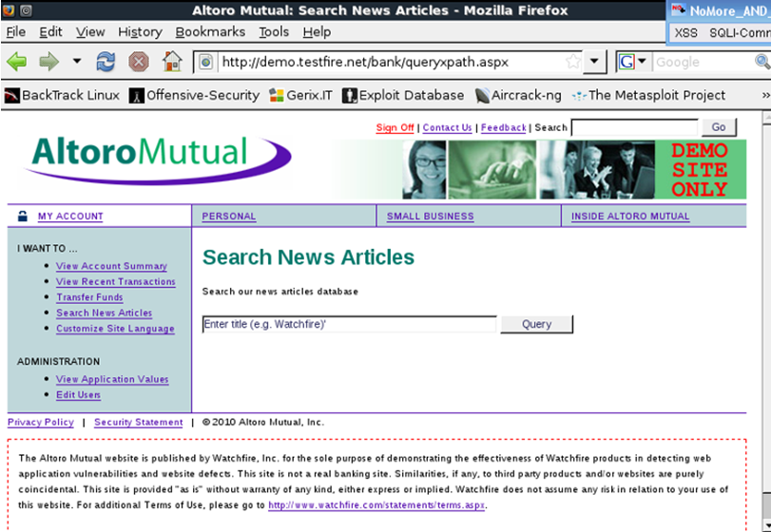Open the SQLI-Comm menu in the NoMore_AND window
771x532 pixels.
(740, 33)
